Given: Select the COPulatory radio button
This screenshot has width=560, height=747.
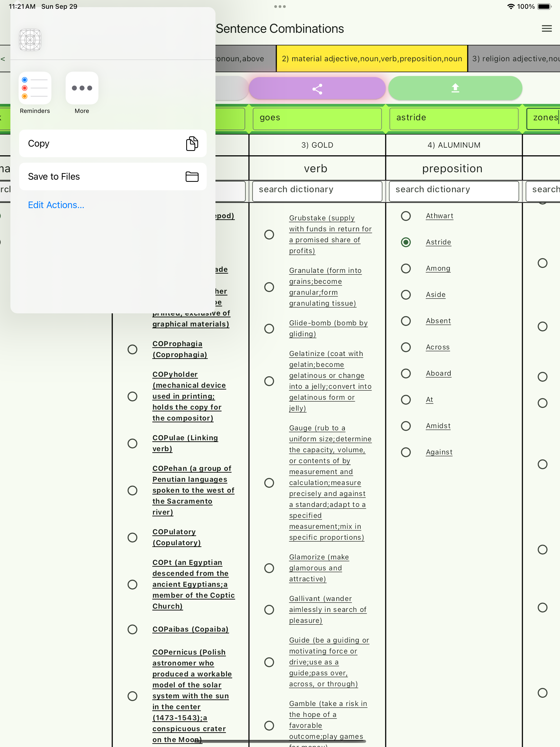Looking at the screenshot, I should pyautogui.click(x=132, y=537).
